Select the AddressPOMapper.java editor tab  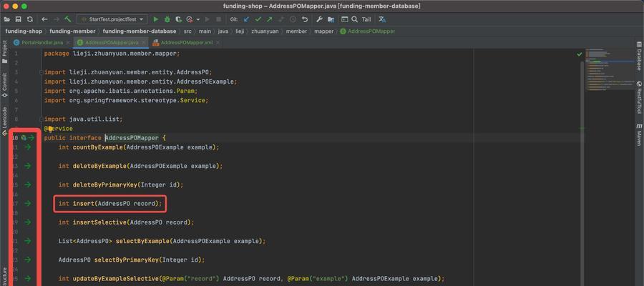click(112, 42)
